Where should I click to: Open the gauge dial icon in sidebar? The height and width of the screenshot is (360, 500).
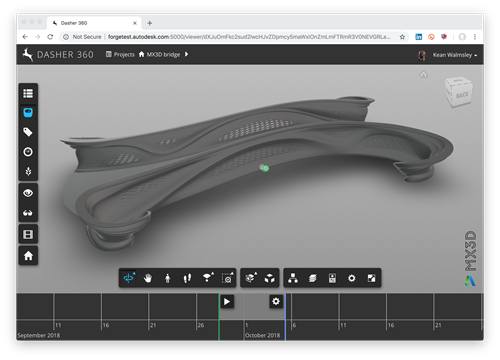tap(28, 152)
